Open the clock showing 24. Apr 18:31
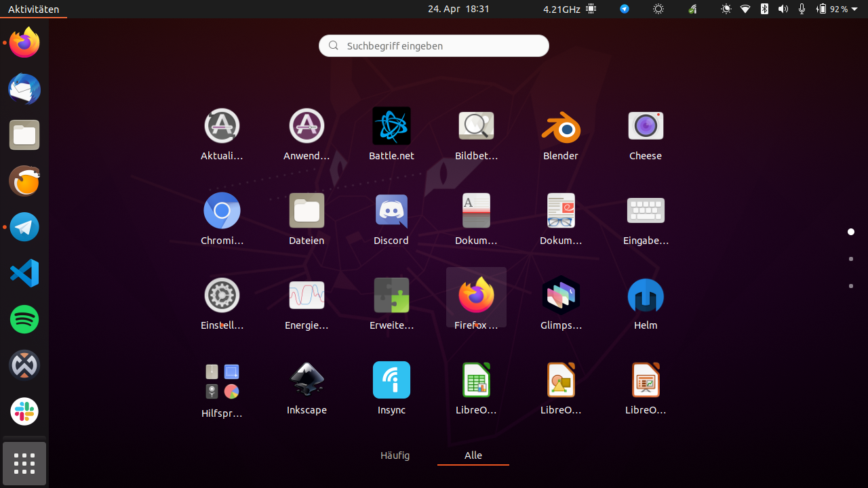 [458, 9]
